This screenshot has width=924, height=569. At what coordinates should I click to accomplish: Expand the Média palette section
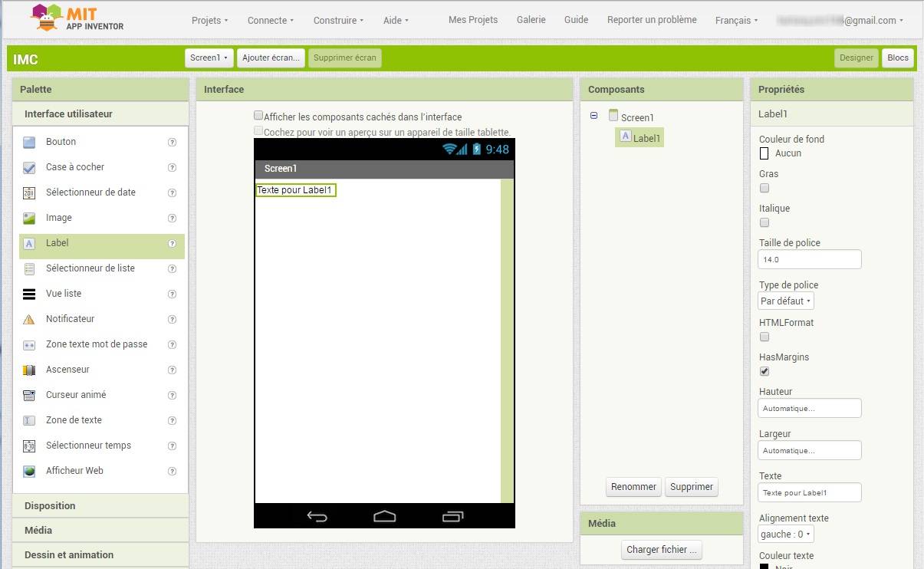(x=100, y=531)
